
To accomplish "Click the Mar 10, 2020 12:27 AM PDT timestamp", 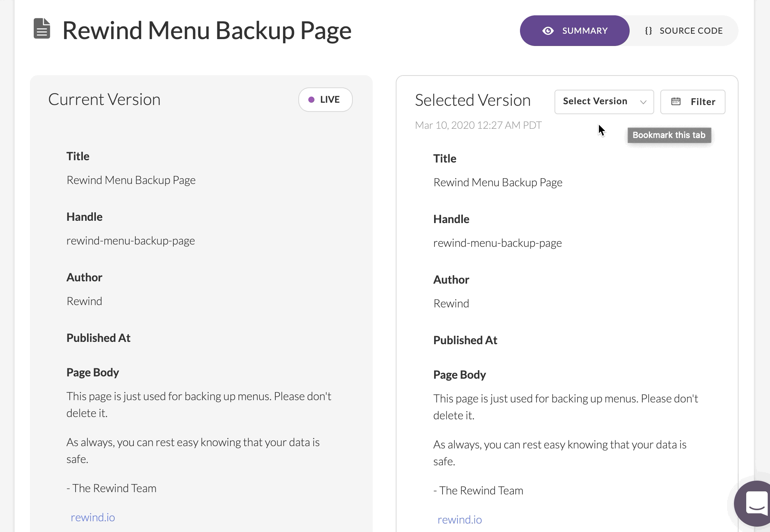I will pyautogui.click(x=478, y=125).
